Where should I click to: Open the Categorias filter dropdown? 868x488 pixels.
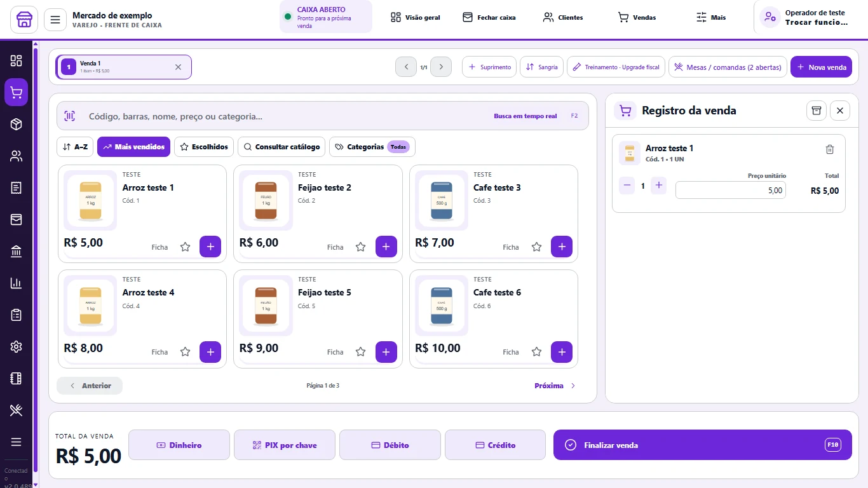pyautogui.click(x=372, y=147)
